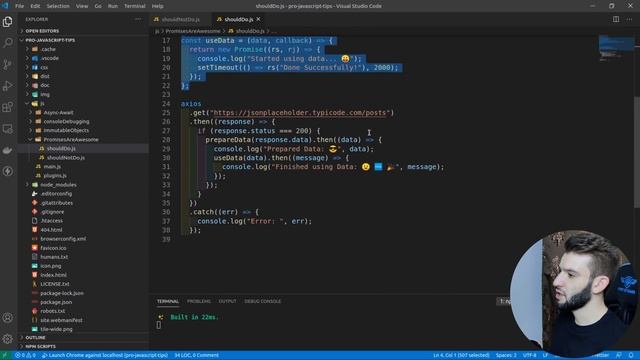Open shouldNotDo.js in the file tree
The width and height of the screenshot is (640, 360).
(83, 158)
